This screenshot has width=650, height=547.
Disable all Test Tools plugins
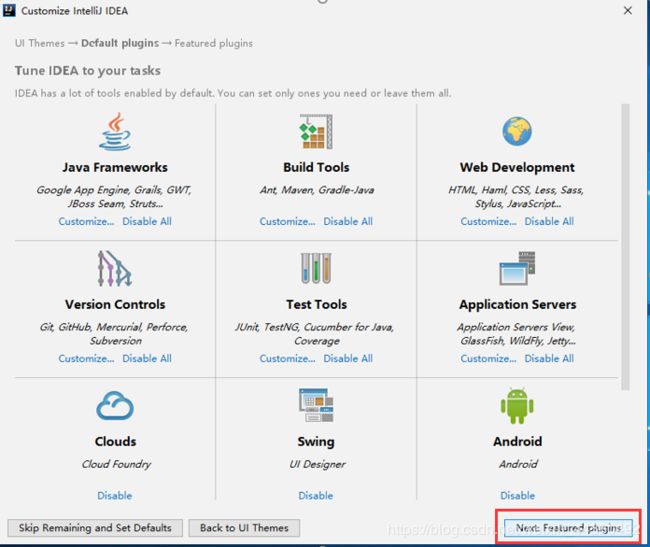pos(348,358)
